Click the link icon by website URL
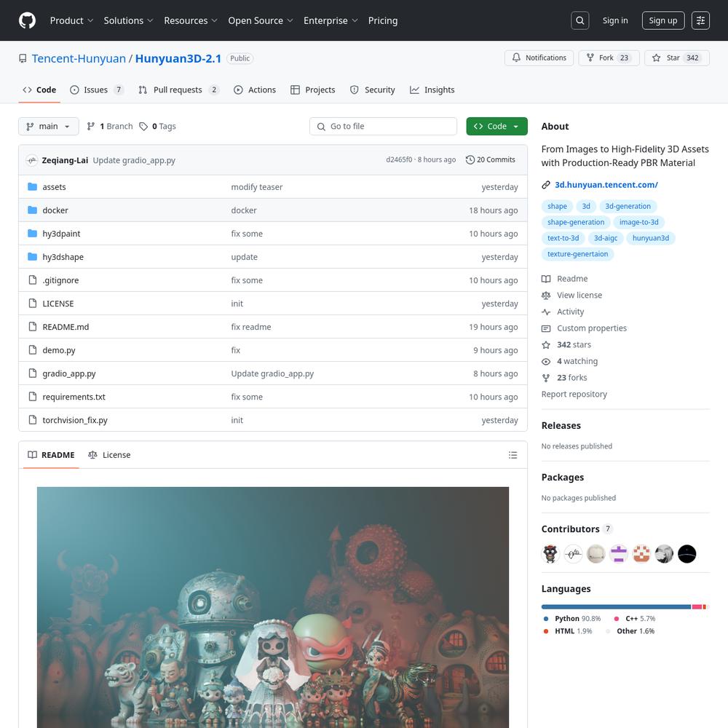The image size is (728, 728). click(546, 185)
